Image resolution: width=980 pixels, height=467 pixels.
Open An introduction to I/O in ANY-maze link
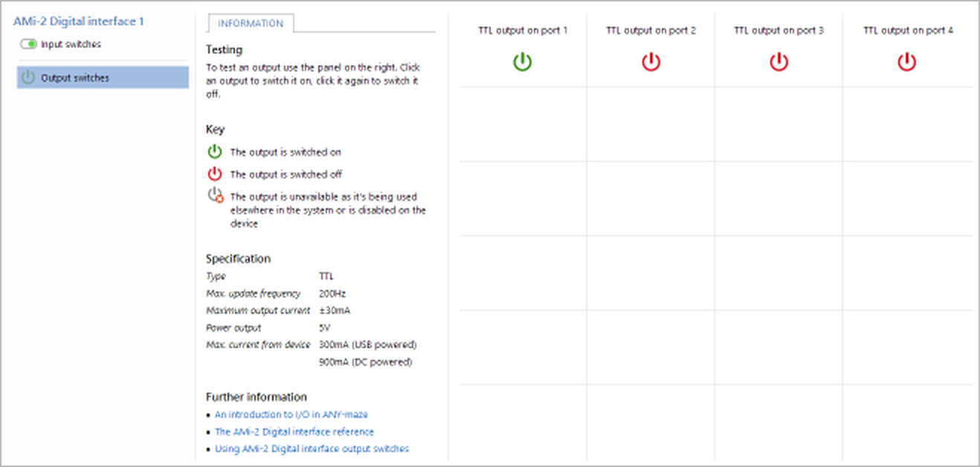tap(291, 415)
